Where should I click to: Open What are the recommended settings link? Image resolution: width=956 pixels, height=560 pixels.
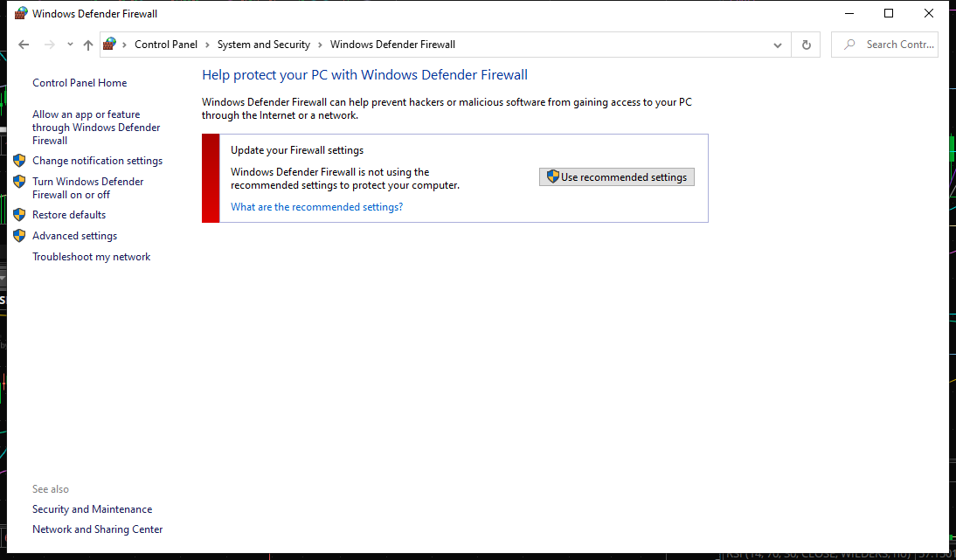pos(316,207)
